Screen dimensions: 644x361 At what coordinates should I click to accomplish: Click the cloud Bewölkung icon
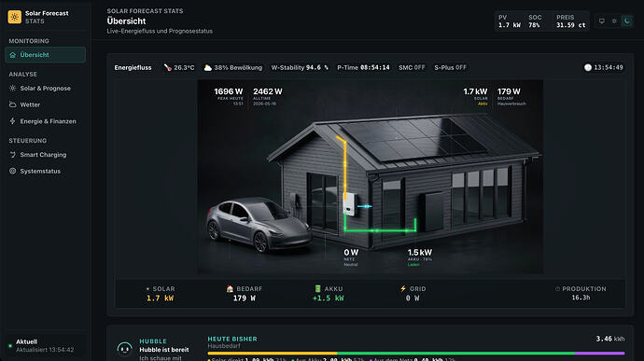tap(208, 67)
